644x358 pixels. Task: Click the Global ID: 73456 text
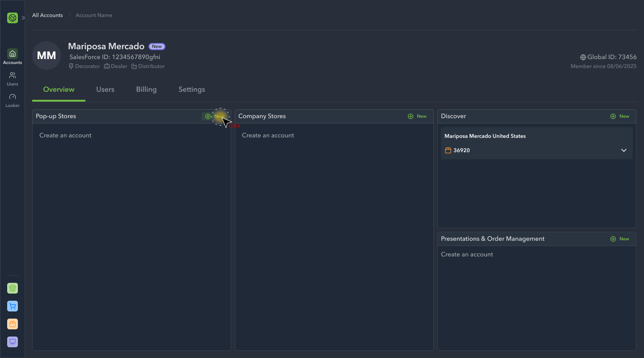(x=612, y=57)
